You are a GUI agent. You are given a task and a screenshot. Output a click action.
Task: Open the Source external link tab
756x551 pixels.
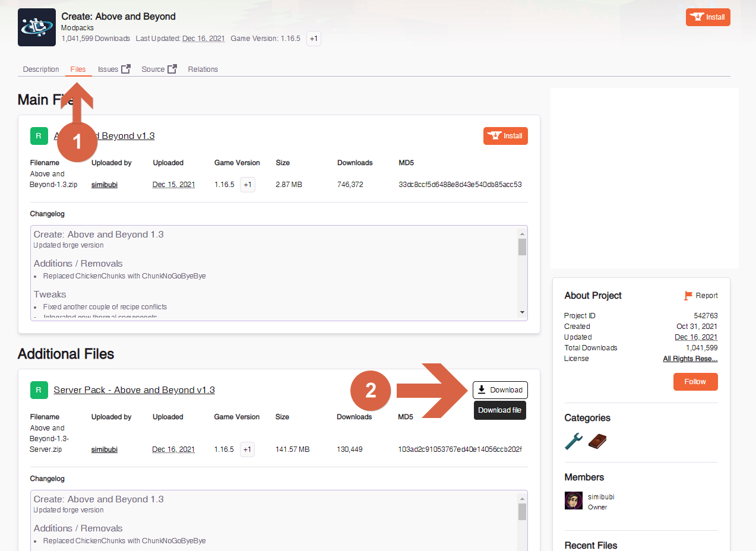[159, 69]
